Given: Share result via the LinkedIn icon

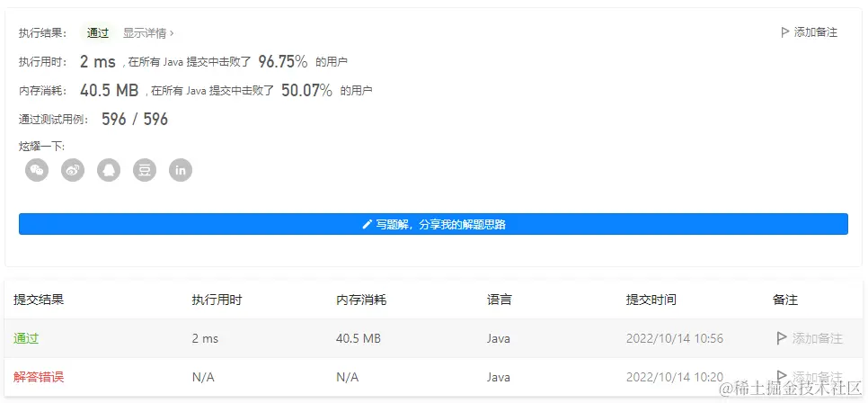Looking at the screenshot, I should coord(181,170).
